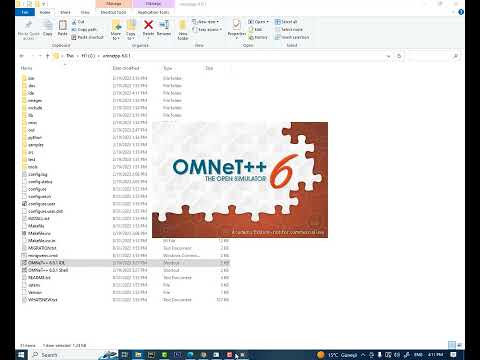
Task: Select the configure.user file
Action: pos(42,204)
